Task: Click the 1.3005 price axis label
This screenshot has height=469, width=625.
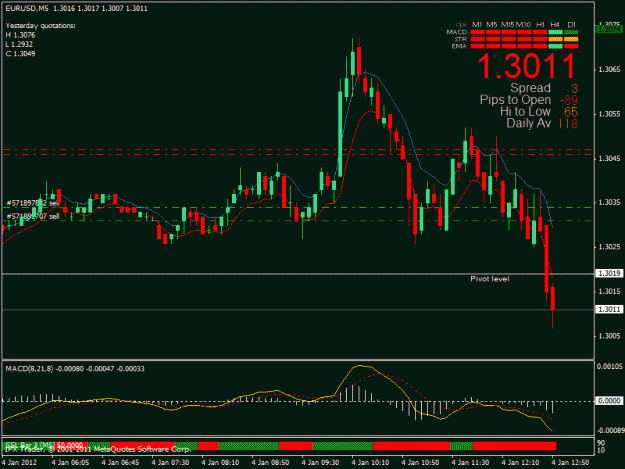Action: (609, 336)
